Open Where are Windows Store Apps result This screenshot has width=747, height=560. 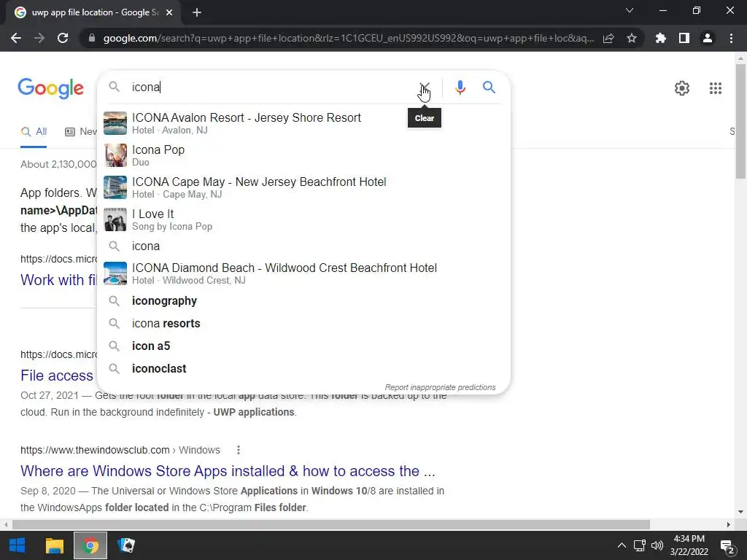click(x=228, y=471)
